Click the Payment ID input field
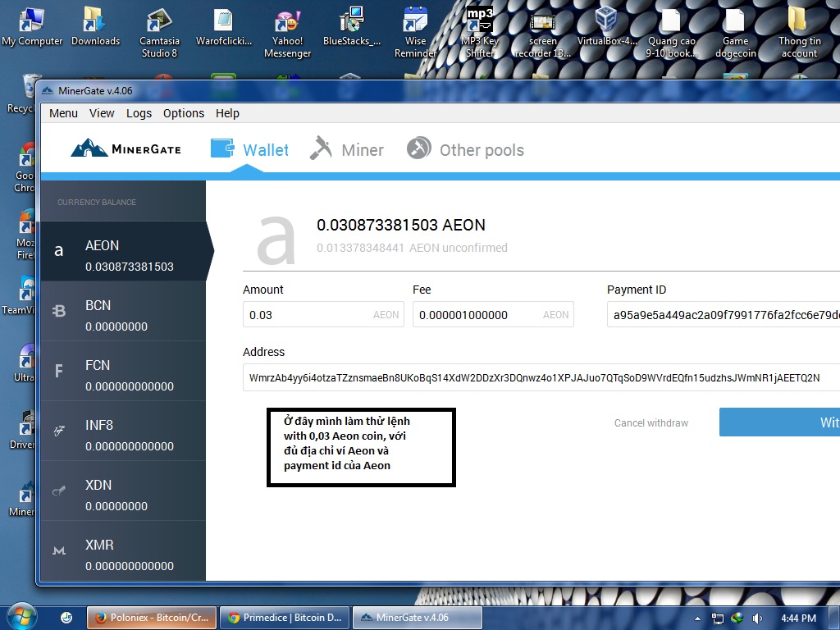The width and height of the screenshot is (840, 630). [724, 314]
